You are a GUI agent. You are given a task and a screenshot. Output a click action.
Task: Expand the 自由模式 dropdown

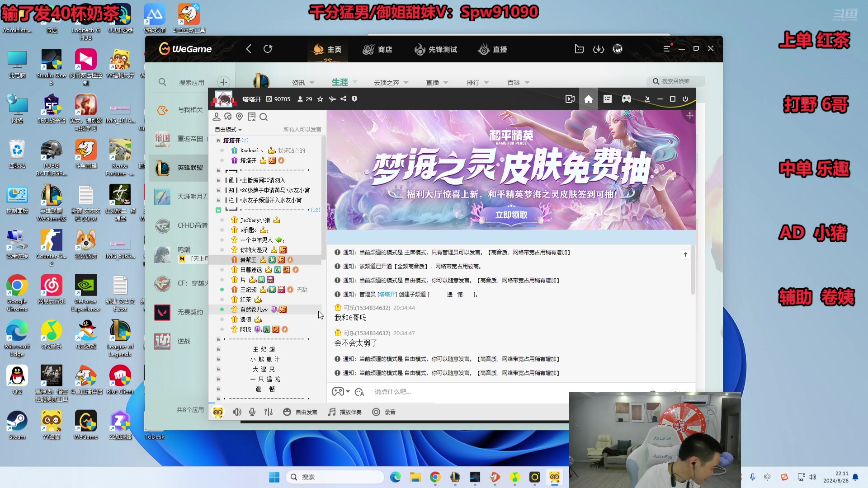point(228,130)
